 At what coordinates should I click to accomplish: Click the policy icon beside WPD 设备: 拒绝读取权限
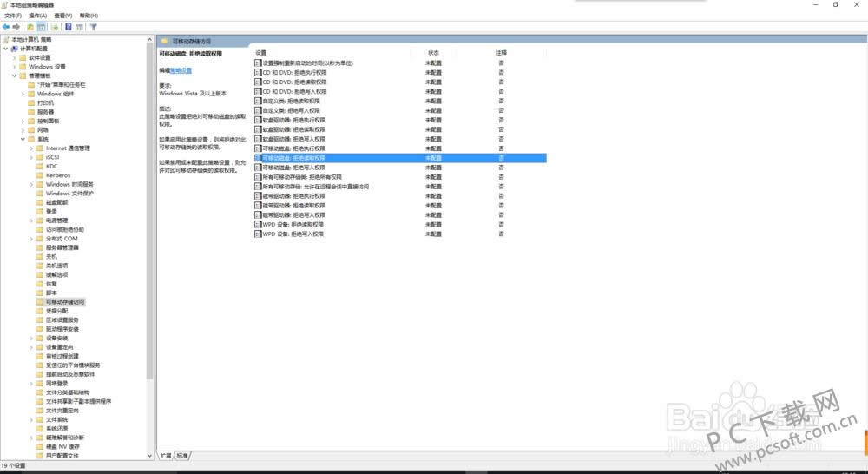[258, 225]
